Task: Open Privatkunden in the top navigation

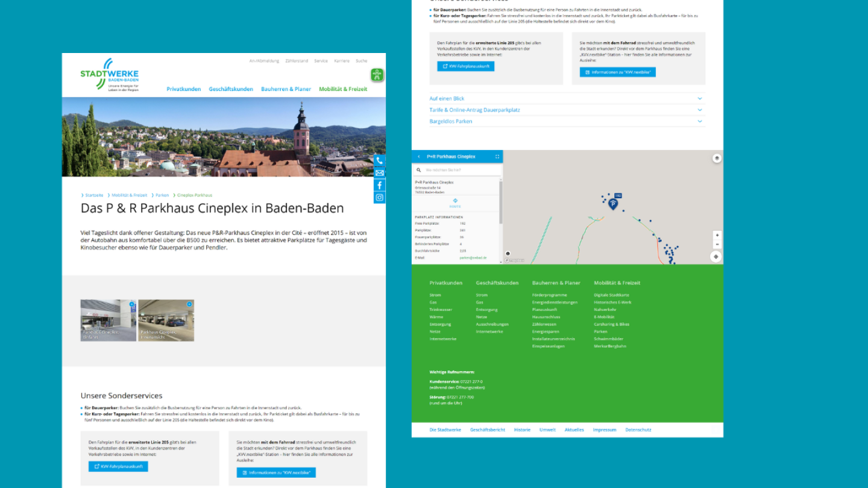Action: [184, 89]
